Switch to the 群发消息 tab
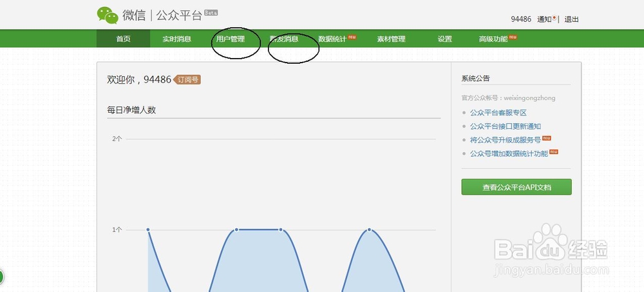Screen dimensions: 644x292 [284, 39]
